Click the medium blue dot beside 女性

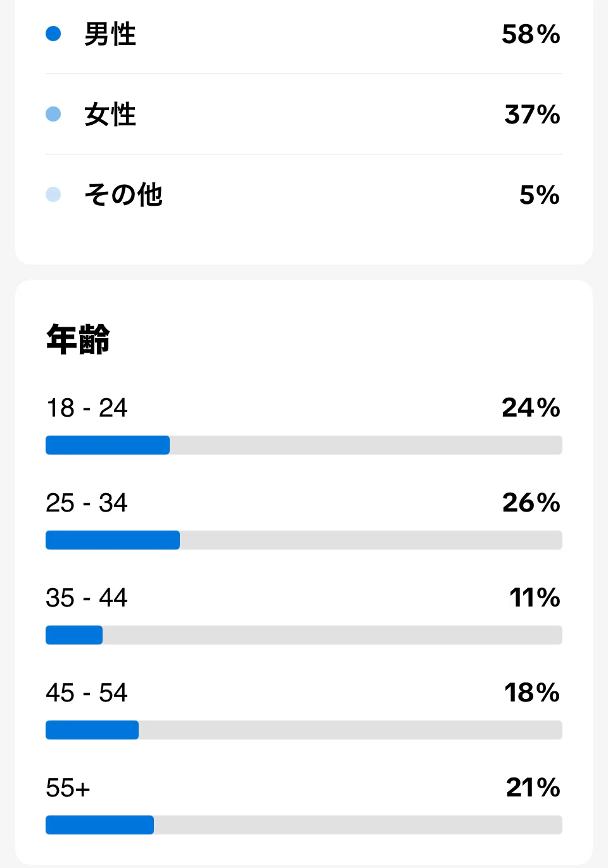point(53,114)
